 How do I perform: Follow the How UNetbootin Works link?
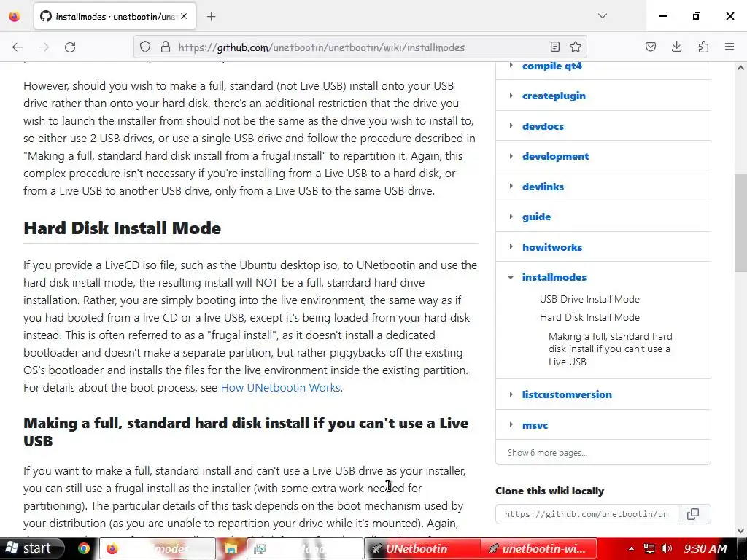(x=280, y=388)
